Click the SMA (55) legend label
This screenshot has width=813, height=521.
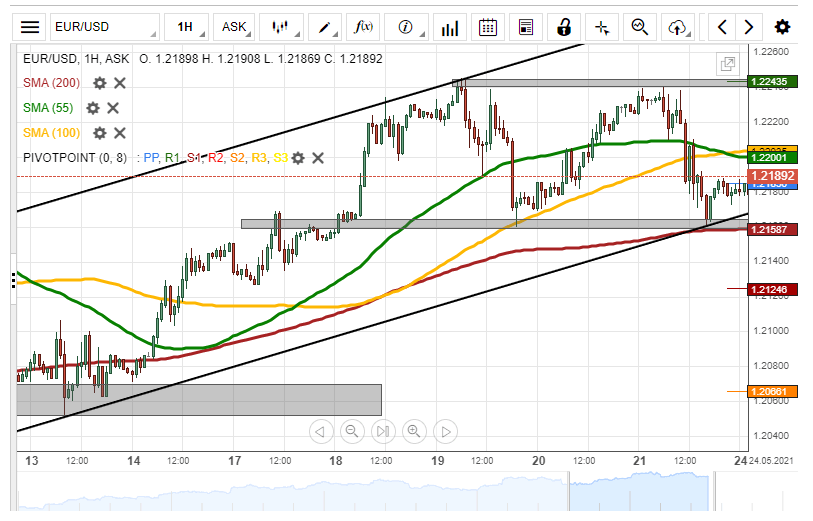(48, 108)
